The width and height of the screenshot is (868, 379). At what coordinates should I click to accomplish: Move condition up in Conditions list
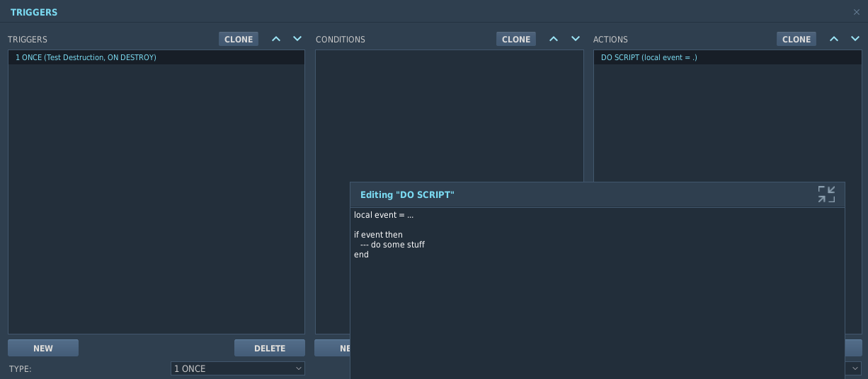[554, 39]
